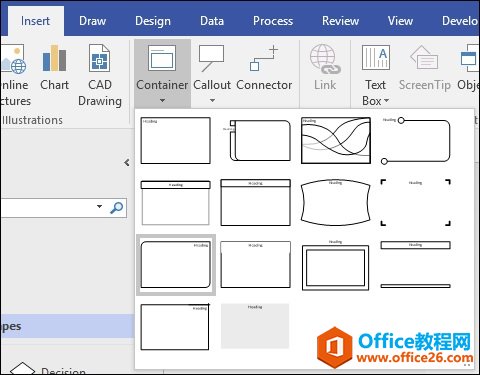Image resolution: width=480 pixels, height=375 pixels.
Task: Choose the plain rectangle container style
Action: point(175,140)
